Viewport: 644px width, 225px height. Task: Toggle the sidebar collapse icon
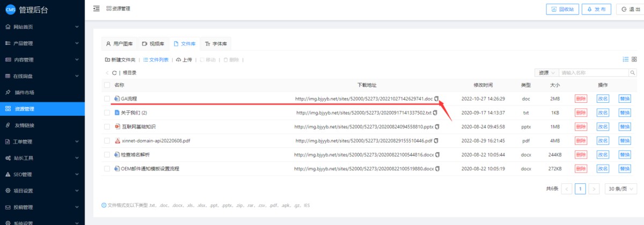coord(97,9)
